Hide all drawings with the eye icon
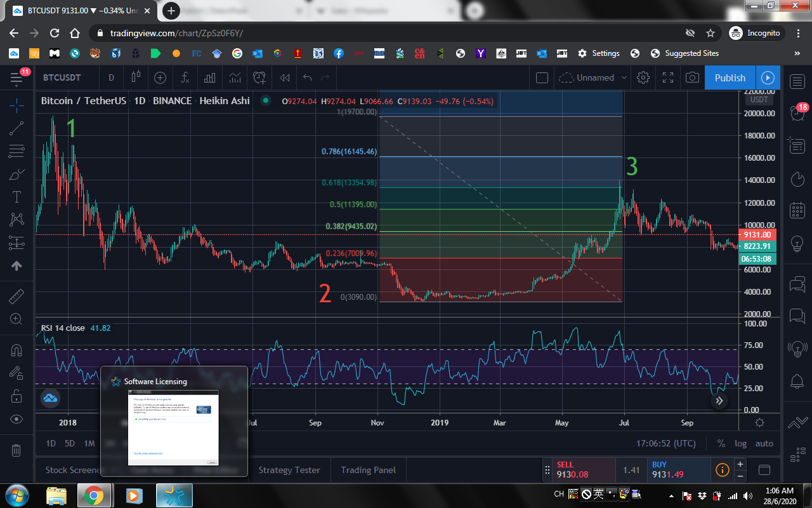The image size is (812, 508). 16,419
